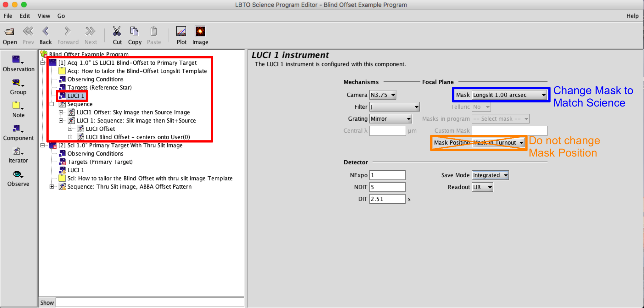
Task: Open the Readout dropdown showing LIR
Action: (x=482, y=187)
